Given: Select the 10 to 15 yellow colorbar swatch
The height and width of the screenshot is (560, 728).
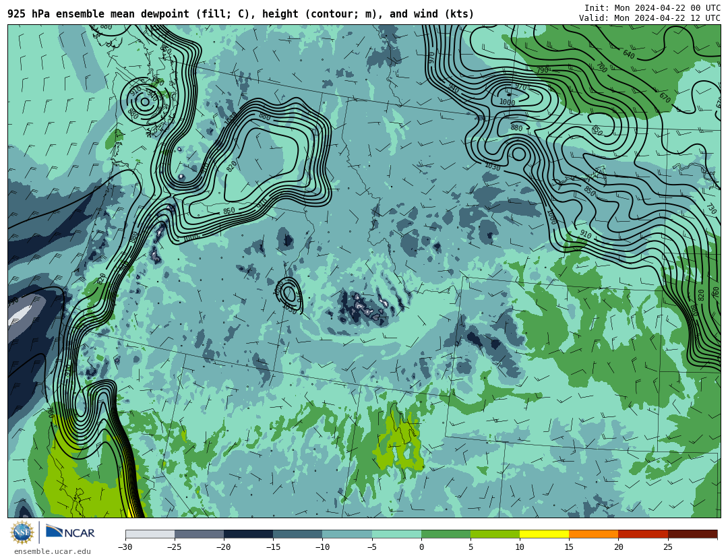Looking at the screenshot, I should click(x=544, y=534).
